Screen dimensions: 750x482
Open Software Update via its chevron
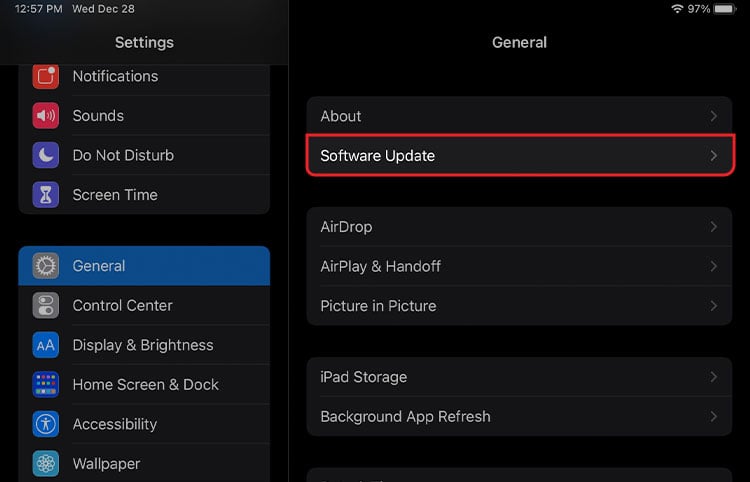[x=713, y=156]
